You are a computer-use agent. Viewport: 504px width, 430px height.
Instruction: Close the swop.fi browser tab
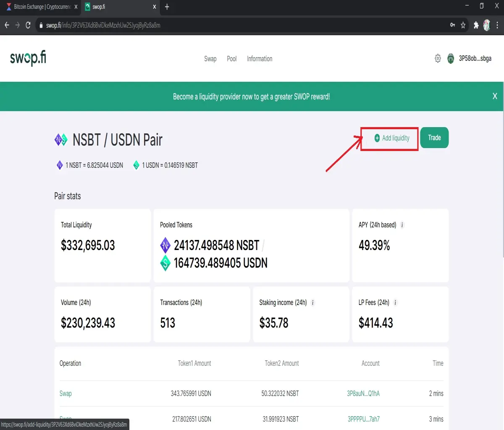155,7
